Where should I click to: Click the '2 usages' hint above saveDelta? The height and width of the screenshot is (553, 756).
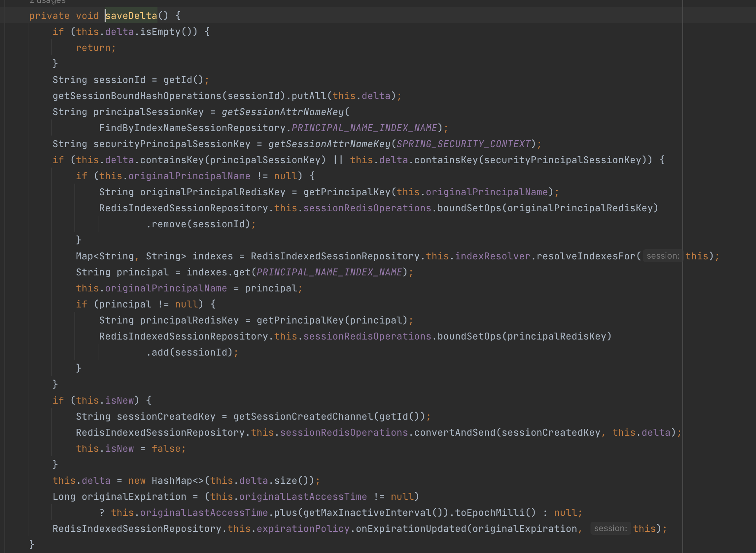[47, 2]
